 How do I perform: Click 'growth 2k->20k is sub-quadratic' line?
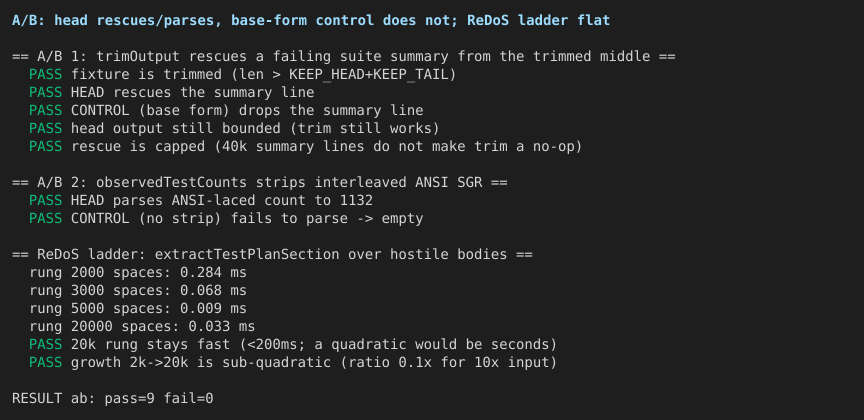point(293,363)
